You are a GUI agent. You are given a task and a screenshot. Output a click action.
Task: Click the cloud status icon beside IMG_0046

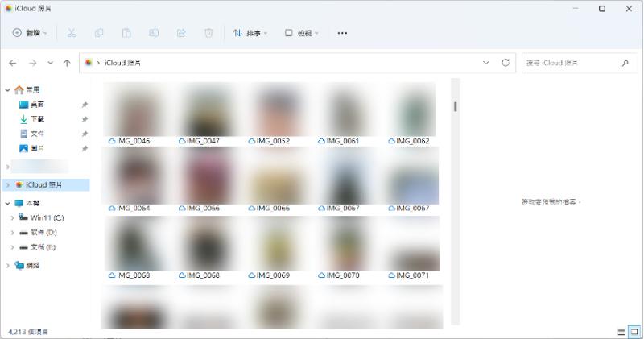pos(112,142)
